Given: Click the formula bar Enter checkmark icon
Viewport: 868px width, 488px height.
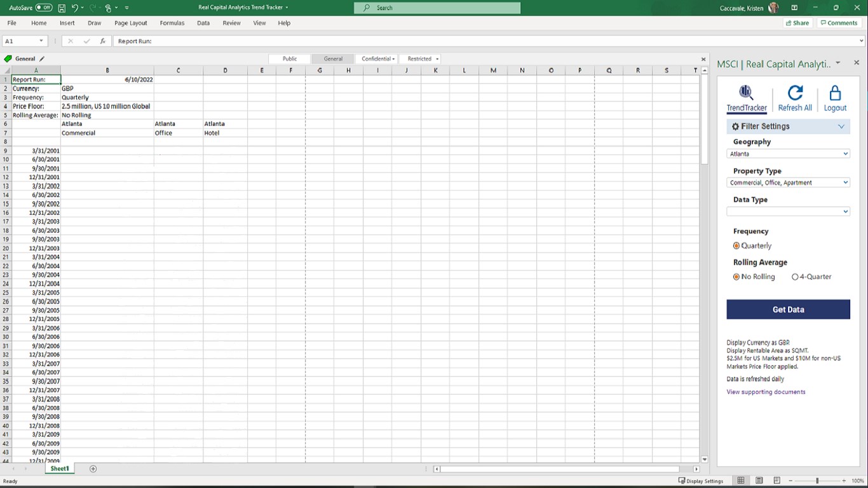Looking at the screenshot, I should pos(86,41).
